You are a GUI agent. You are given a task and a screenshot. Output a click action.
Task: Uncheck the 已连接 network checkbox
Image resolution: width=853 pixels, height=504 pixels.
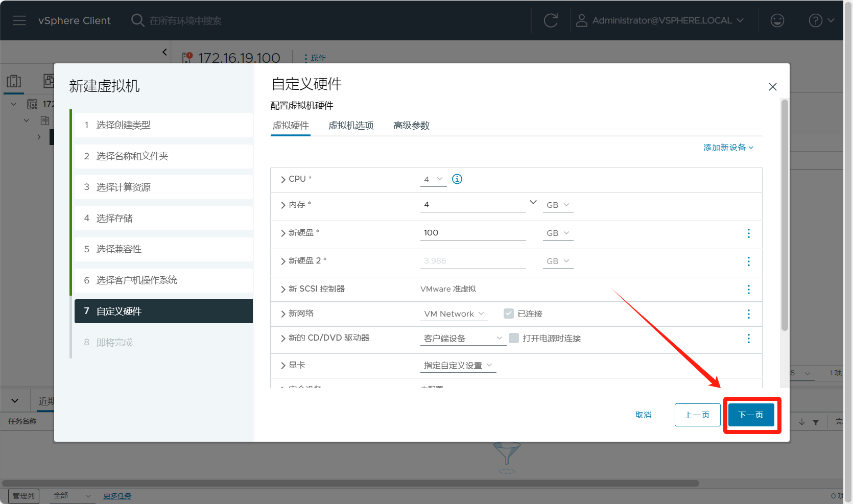coord(509,314)
